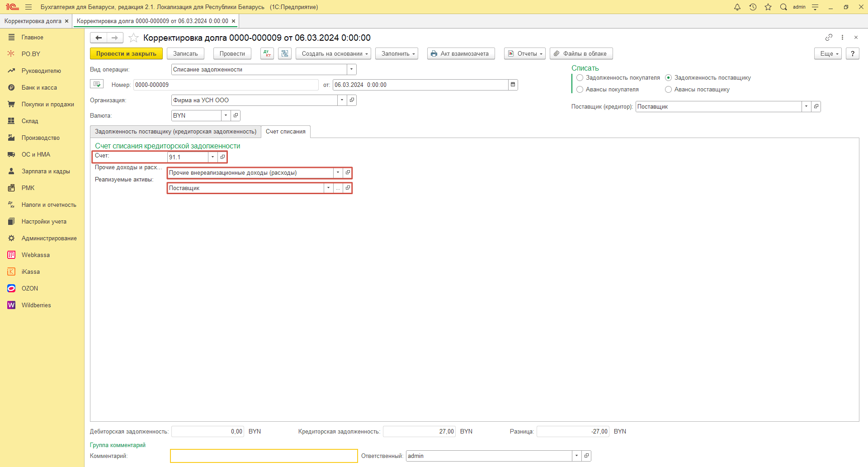This screenshot has height=467, width=868.
Task: Print Акт взаимозачета
Action: 461,53
